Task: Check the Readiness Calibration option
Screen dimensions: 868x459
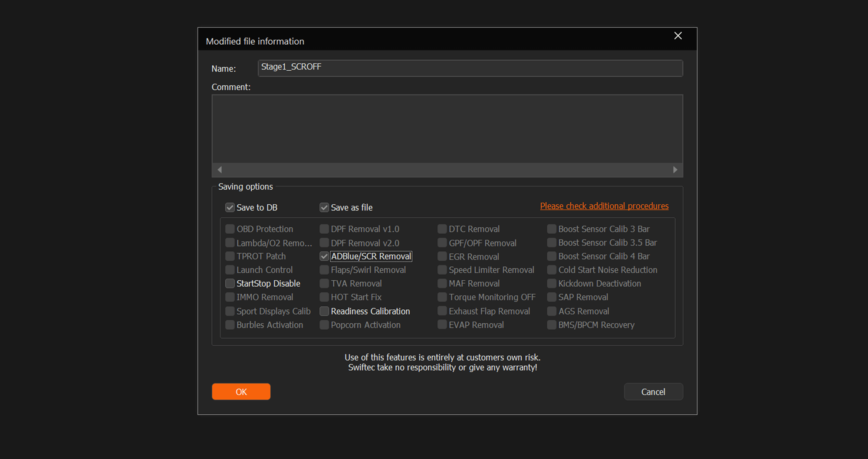Action: pos(324,311)
